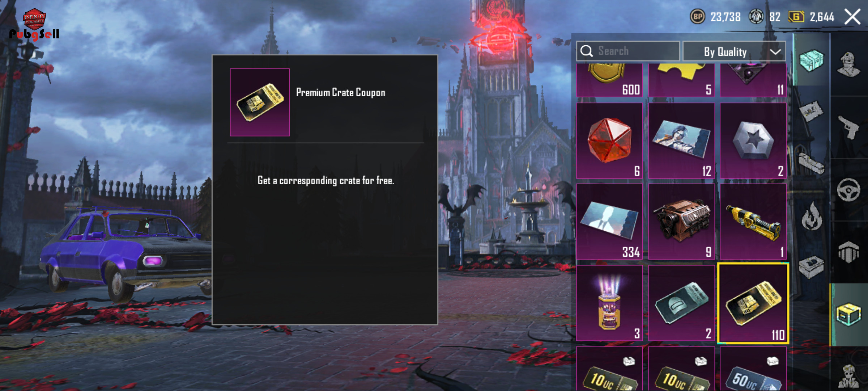Screen dimensions: 868x391
Task: Choose the gold weapon skin item
Action: click(x=753, y=222)
